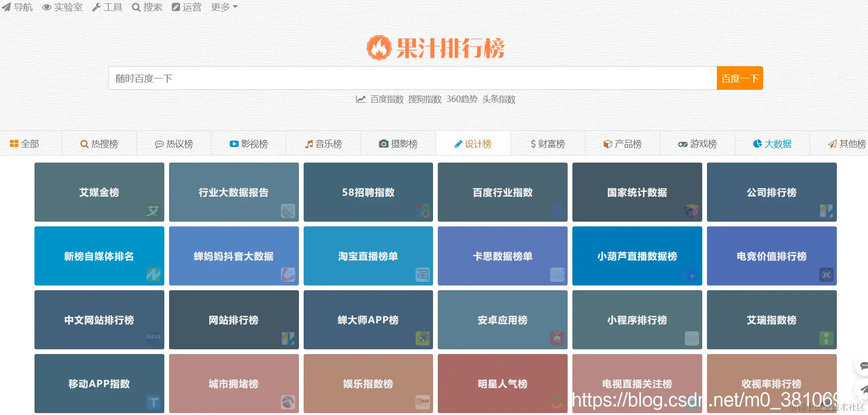Image resolution: width=868 pixels, height=415 pixels.
Task: Click the trend chart icon beside 百度指数
Action: [x=361, y=99]
